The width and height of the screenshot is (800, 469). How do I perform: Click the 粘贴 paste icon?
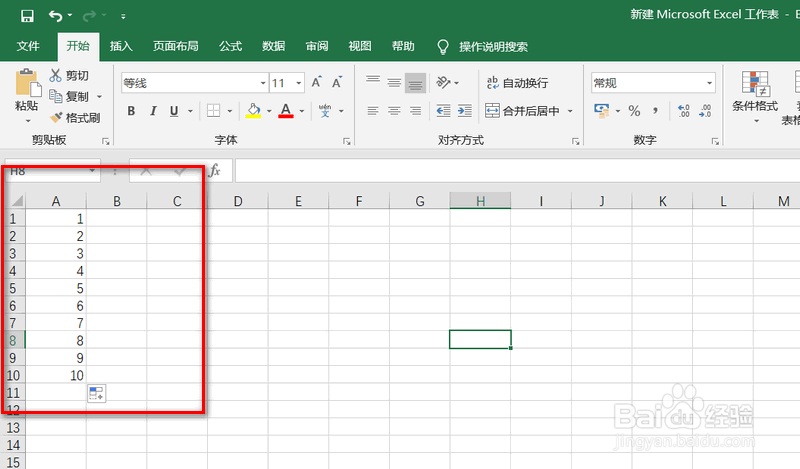pyautogui.click(x=27, y=83)
